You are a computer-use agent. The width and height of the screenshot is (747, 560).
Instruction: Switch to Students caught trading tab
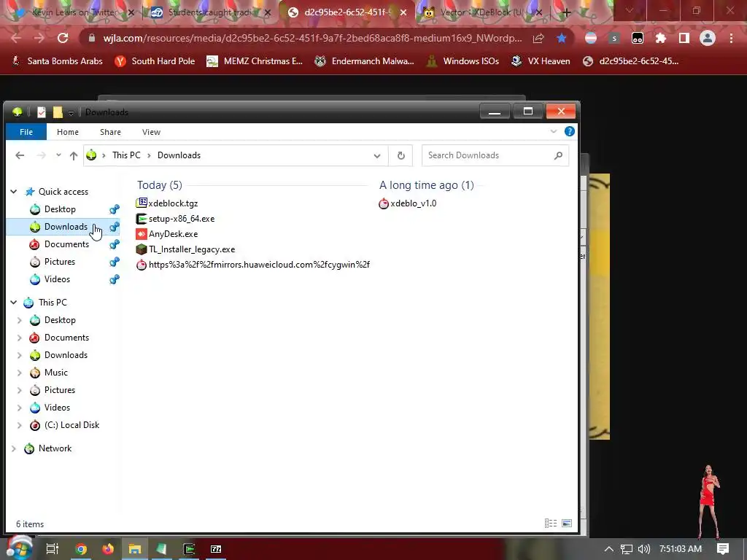pos(208,12)
